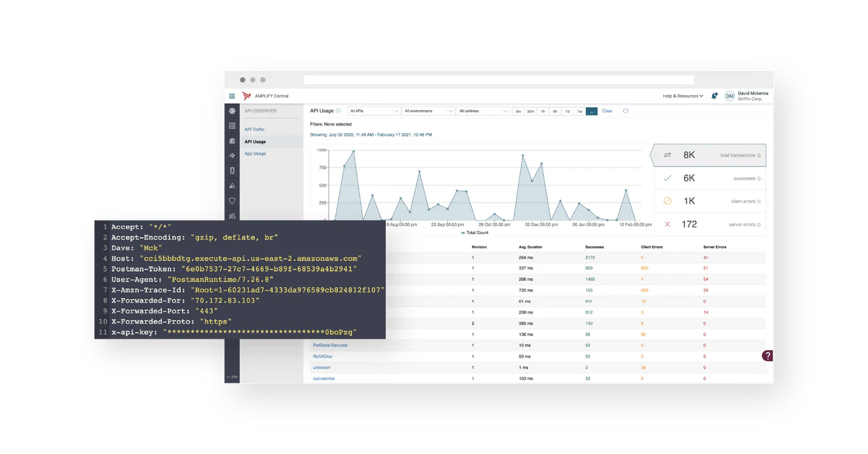
Task: Open the mobile device icon in sidebar
Action: tap(232, 171)
